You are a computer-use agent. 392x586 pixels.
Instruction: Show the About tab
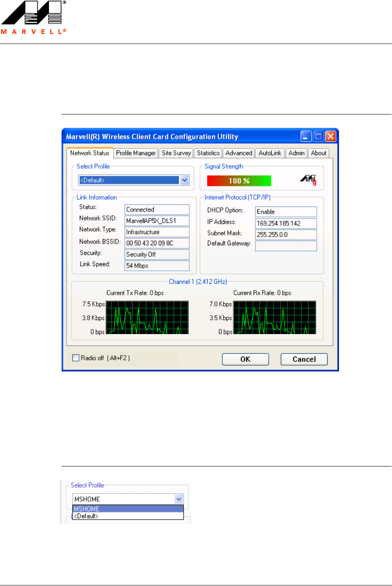point(318,153)
